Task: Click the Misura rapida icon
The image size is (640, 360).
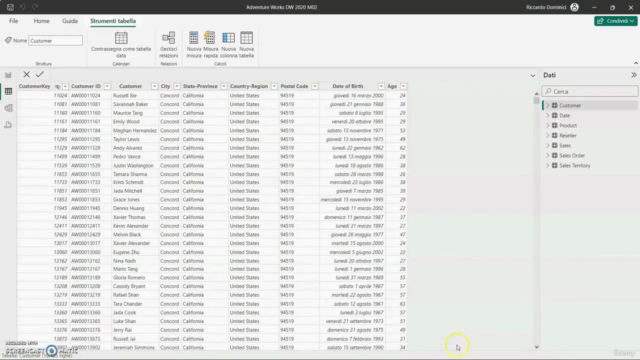Action: click(210, 38)
